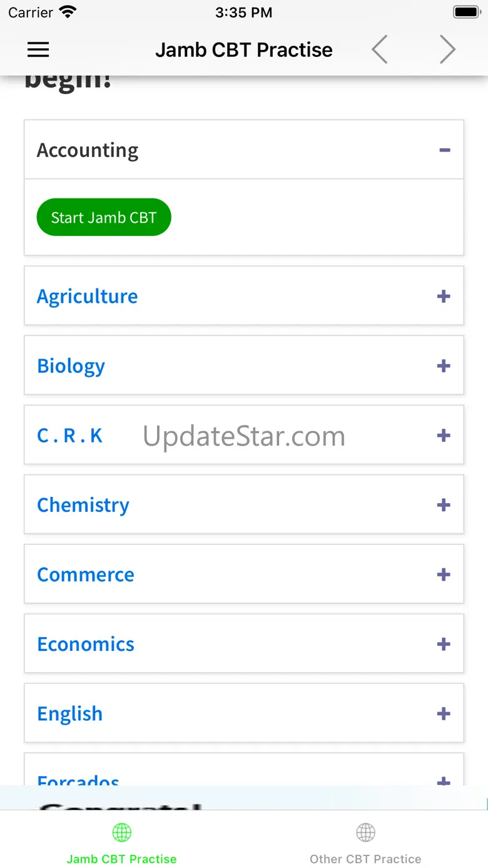This screenshot has height=868, width=488.
Task: Open the Chemistry subject link
Action: (83, 504)
